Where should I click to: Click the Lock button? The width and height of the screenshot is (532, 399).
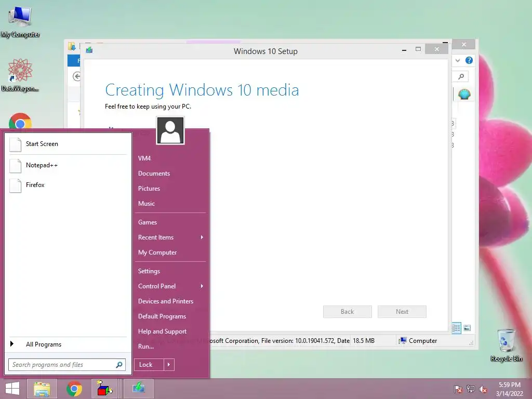click(x=149, y=365)
